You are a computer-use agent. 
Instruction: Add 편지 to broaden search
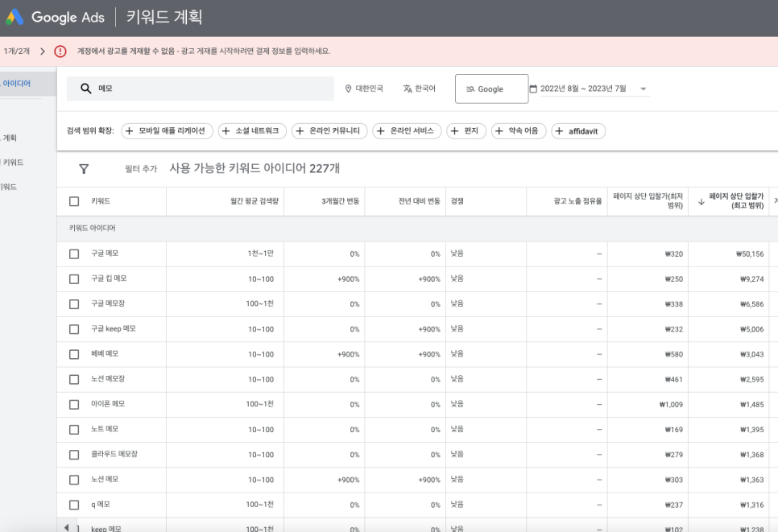(466, 131)
